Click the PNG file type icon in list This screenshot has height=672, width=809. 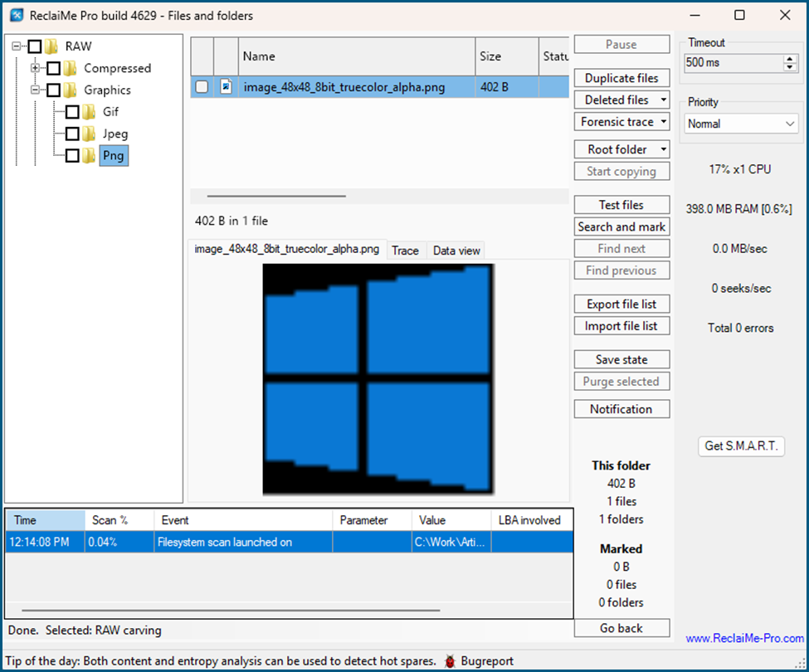click(226, 86)
